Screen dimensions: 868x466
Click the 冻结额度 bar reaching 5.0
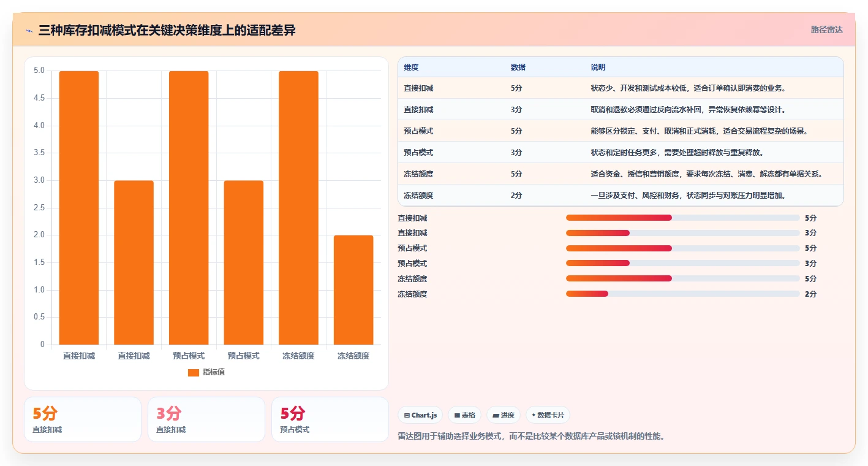298,208
